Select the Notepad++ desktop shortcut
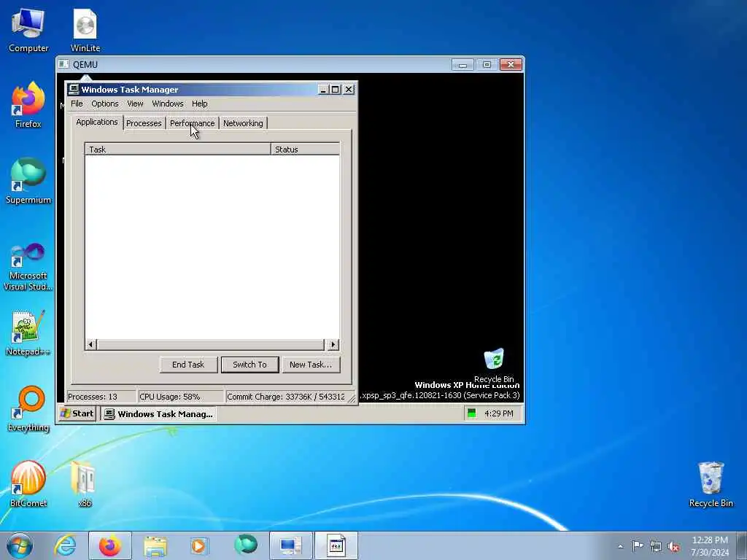 (x=28, y=333)
